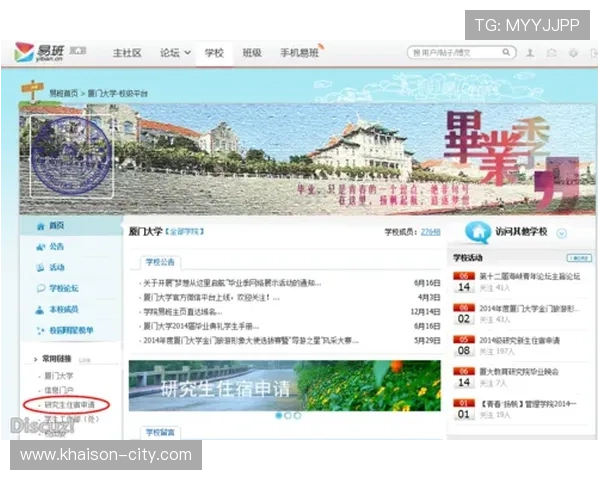This screenshot has height=480, width=600.
Task: Select the 学校公告 tab
Action: 160,262
